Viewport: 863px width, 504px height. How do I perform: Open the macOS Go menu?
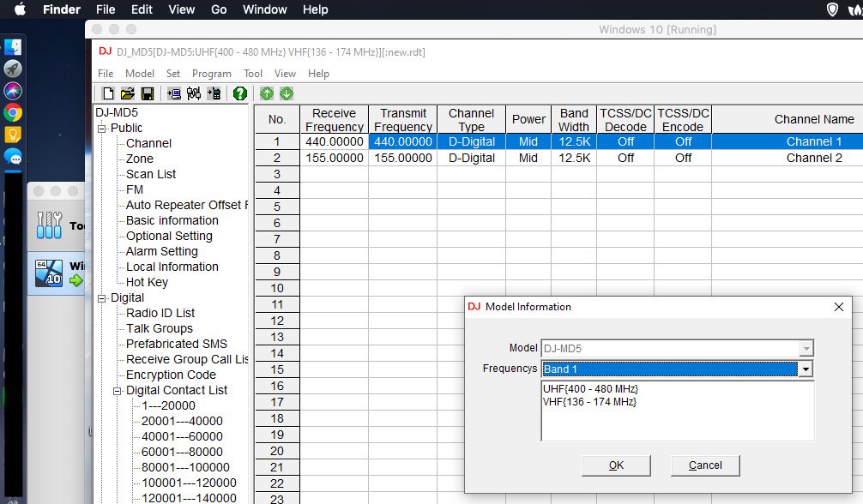(x=219, y=9)
